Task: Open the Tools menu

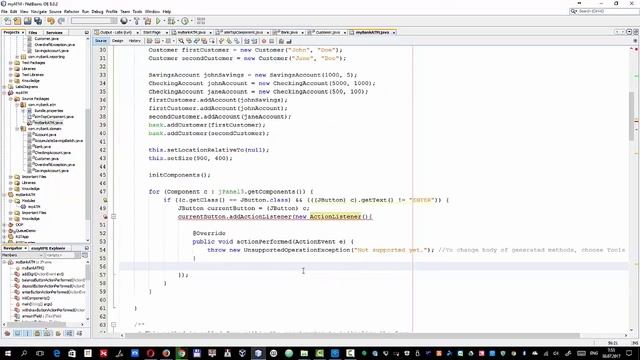Action: tap(137, 11)
